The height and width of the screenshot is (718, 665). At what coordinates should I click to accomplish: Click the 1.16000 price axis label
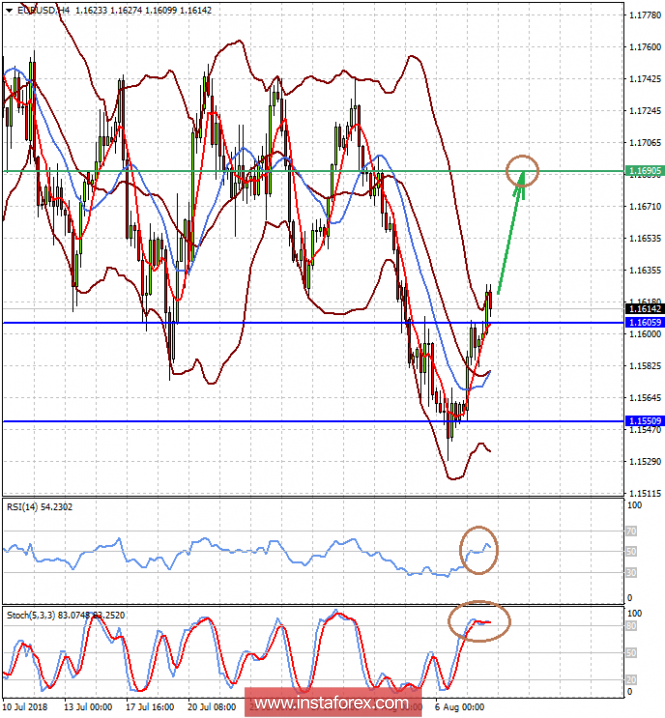tap(645, 334)
